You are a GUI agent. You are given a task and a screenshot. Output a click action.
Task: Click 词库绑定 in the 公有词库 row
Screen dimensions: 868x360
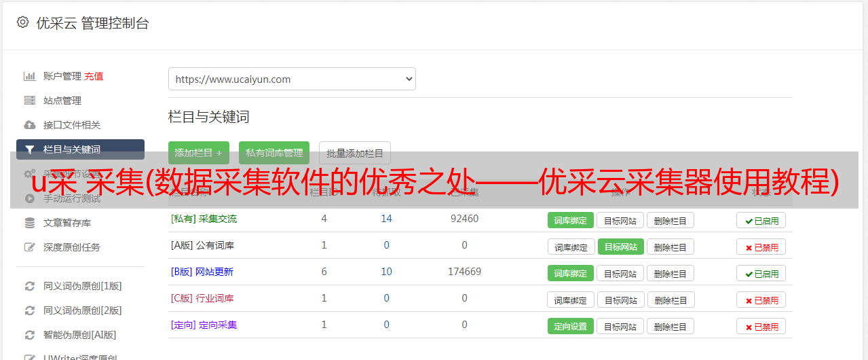pos(571,247)
